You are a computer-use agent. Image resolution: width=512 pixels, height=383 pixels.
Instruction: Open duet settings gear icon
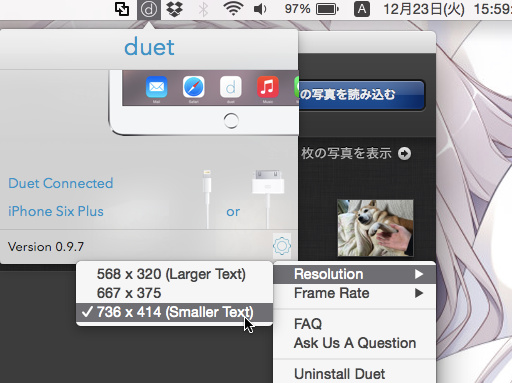click(x=282, y=246)
